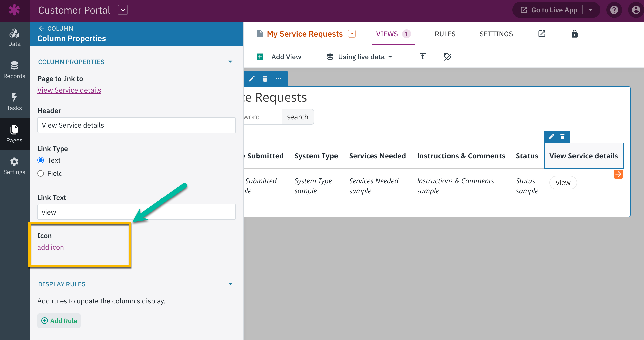Select the Field link type radio
Viewport: 644px width, 340px height.
coord(41,173)
